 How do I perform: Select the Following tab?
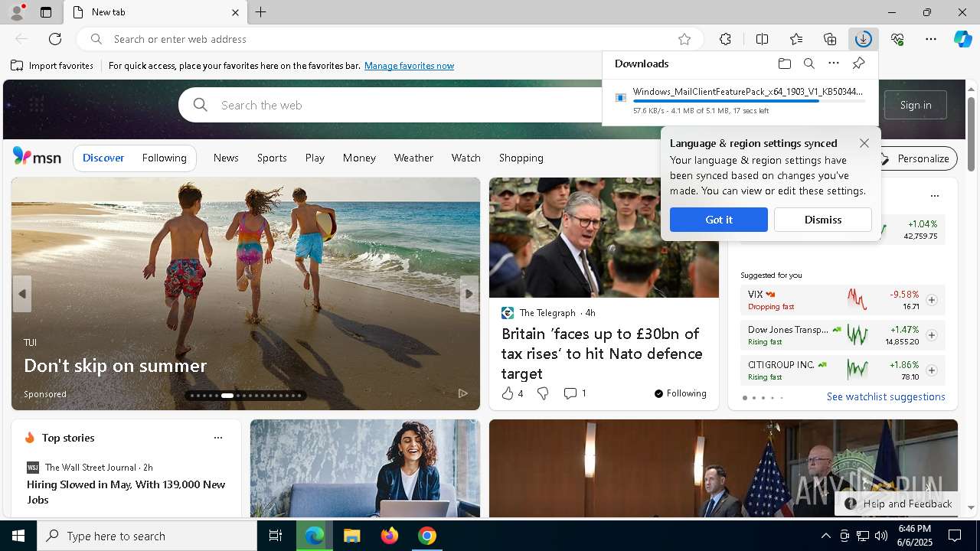pos(165,158)
